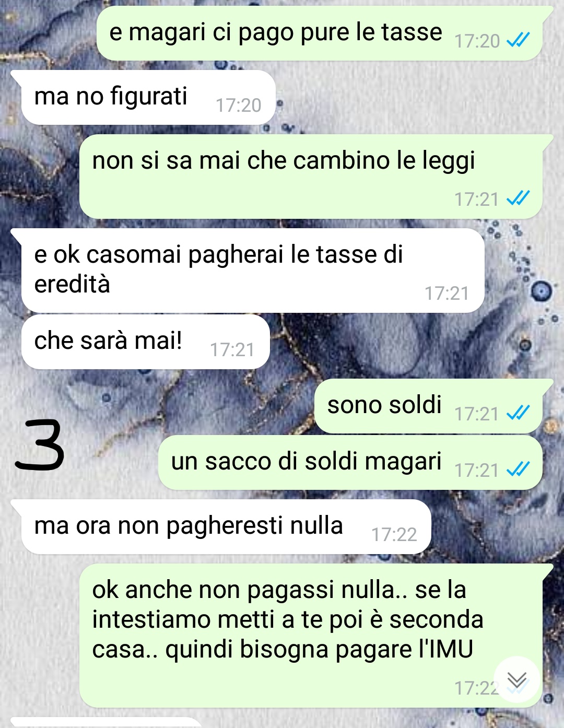The width and height of the screenshot is (564, 728).
Task: Tap read receipt ticks on 'pago pure le tasse'
Action: tap(519, 40)
